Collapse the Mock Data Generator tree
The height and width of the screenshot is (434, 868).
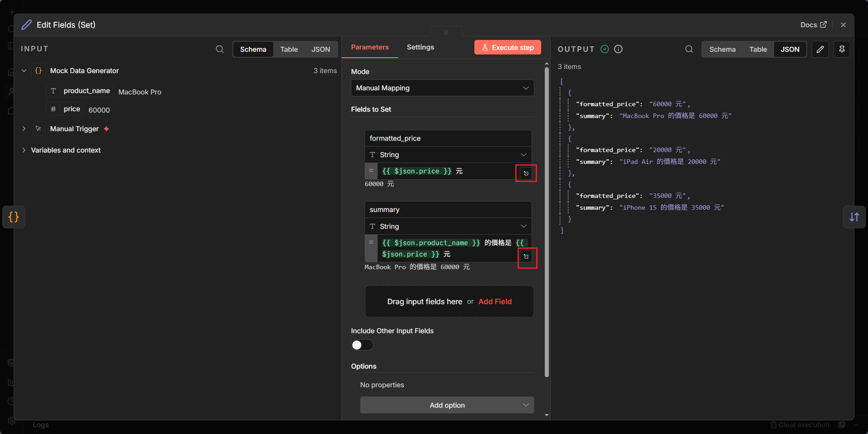click(24, 71)
